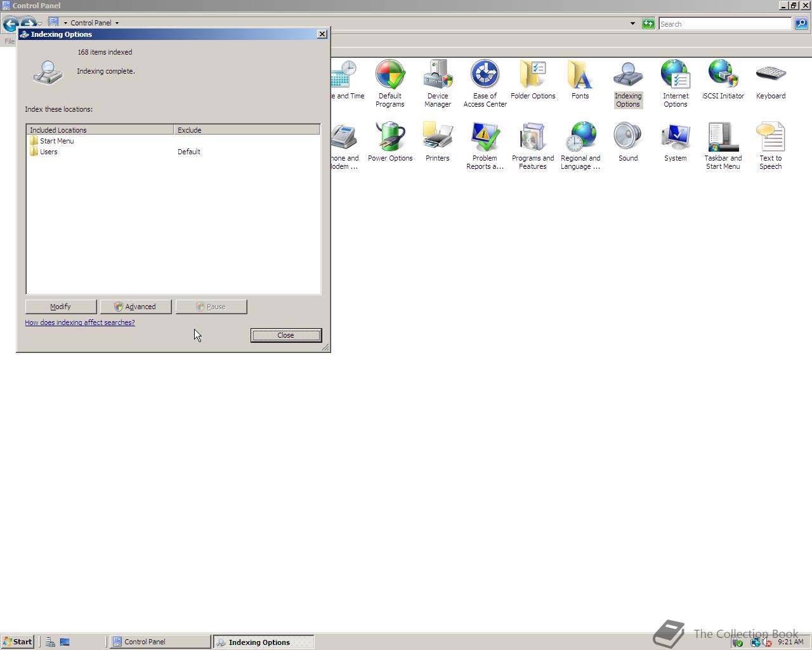This screenshot has width=812, height=650.
Task: Open Text to Speech icon
Action: 770,145
